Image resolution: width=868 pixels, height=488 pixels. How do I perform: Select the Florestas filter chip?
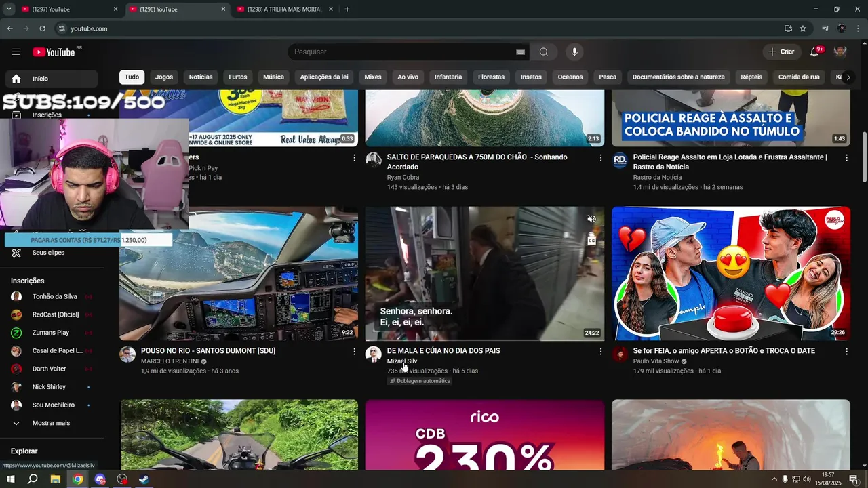pos(491,77)
